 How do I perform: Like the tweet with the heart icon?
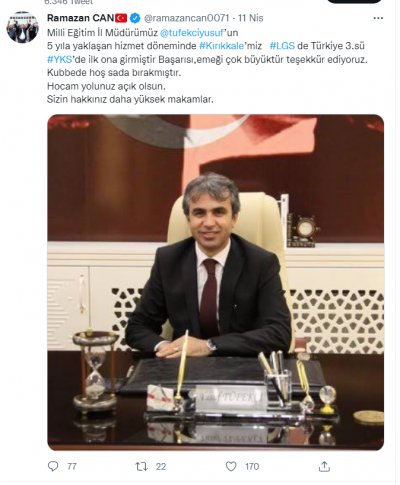(x=231, y=466)
